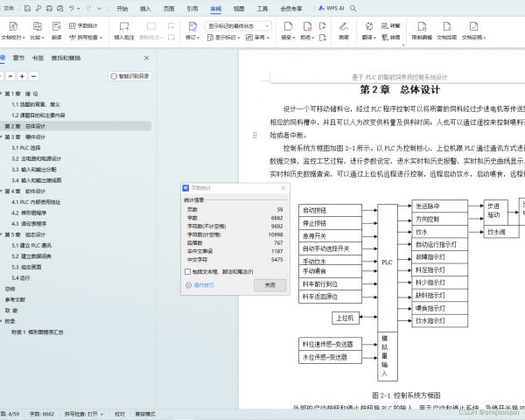525x420 pixels.
Task: Click the Save icon in quick access toolbar
Action: (x=27, y=9)
